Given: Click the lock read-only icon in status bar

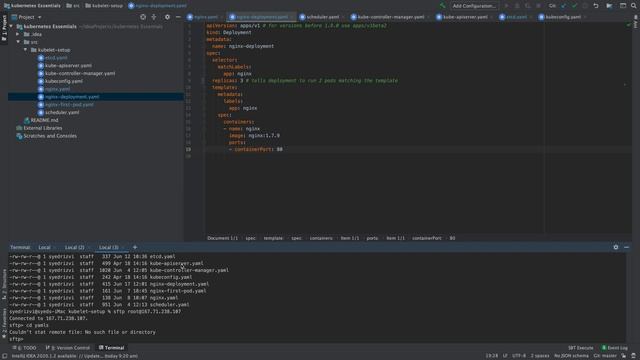Looking at the screenshot, I should (x=624, y=356).
